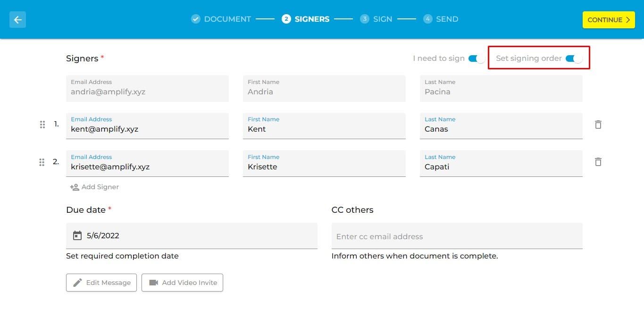Toggle the Set signing order switch

[574, 58]
